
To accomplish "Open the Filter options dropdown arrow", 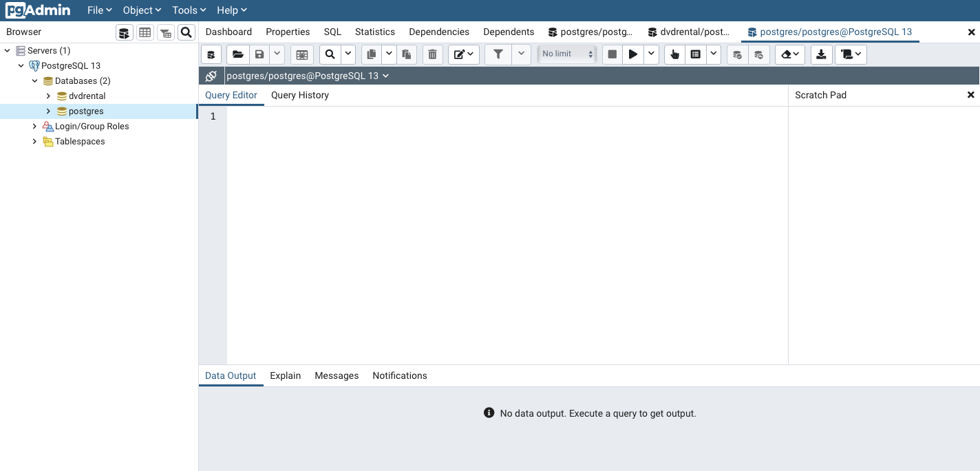I will [521, 54].
